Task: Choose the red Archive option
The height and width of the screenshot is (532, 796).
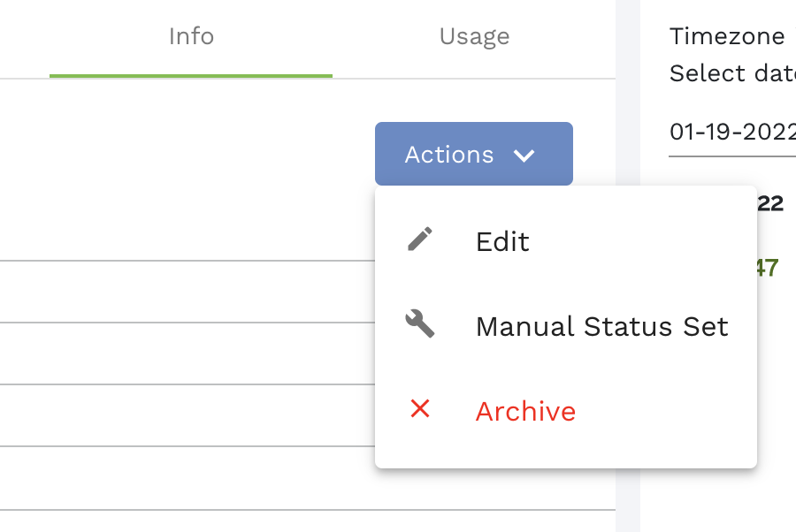Action: [525, 411]
